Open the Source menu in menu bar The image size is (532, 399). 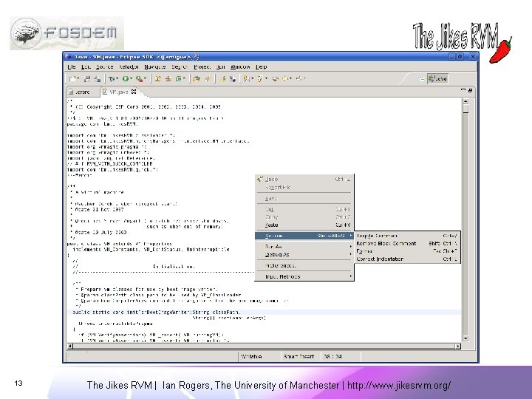pyautogui.click(x=104, y=66)
